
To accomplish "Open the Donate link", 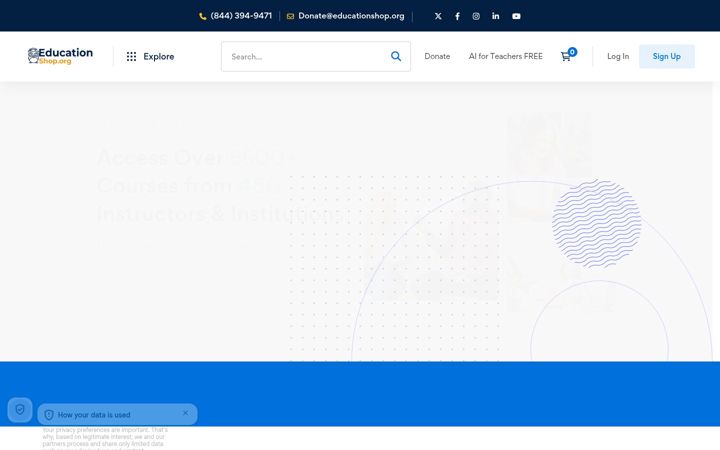I will pos(437,56).
